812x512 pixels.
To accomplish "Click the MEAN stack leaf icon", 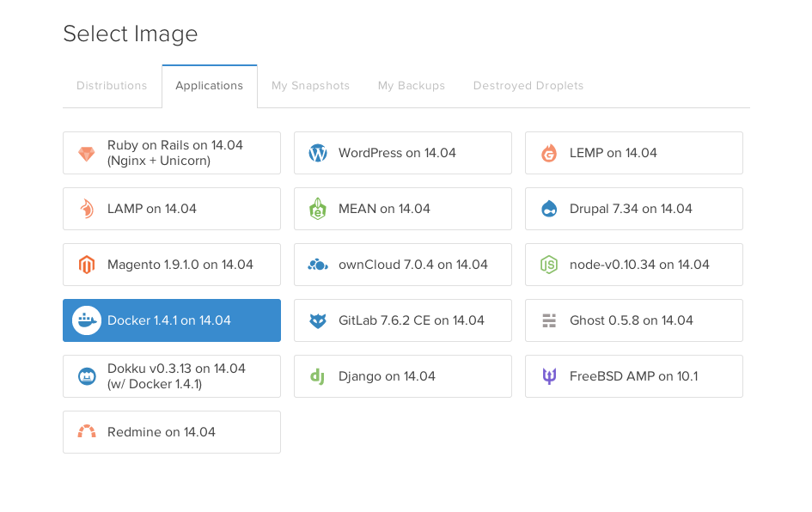I will (318, 209).
